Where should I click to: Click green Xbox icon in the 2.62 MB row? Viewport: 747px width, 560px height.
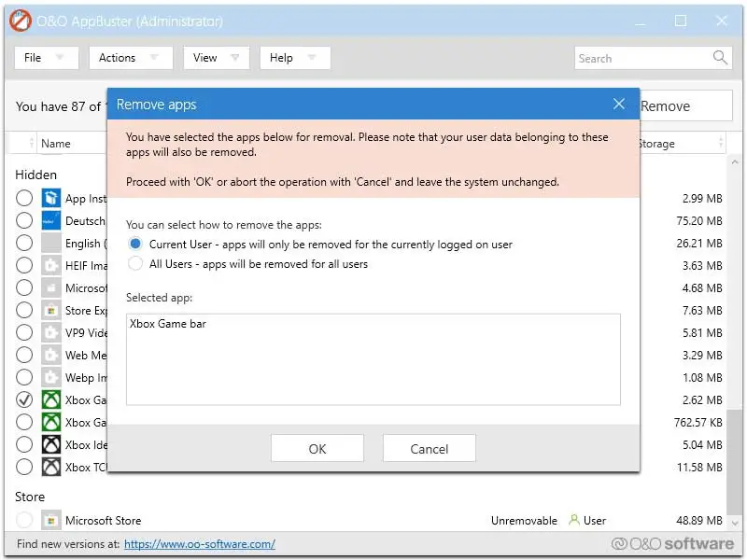(51, 399)
